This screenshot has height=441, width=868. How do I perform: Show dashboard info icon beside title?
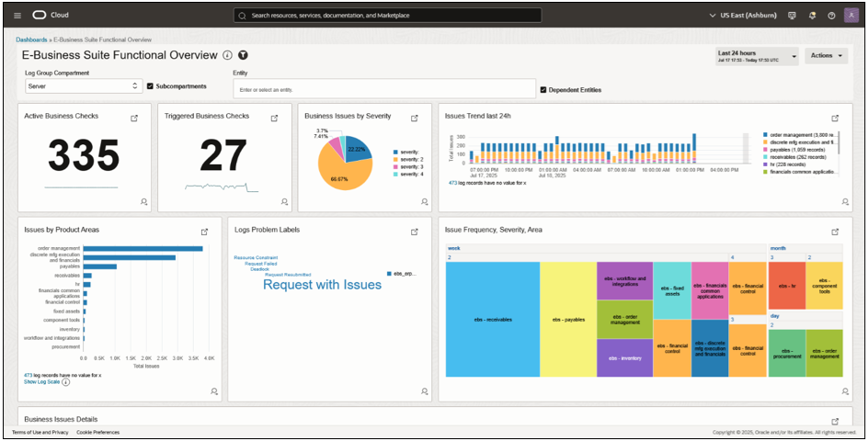point(227,55)
